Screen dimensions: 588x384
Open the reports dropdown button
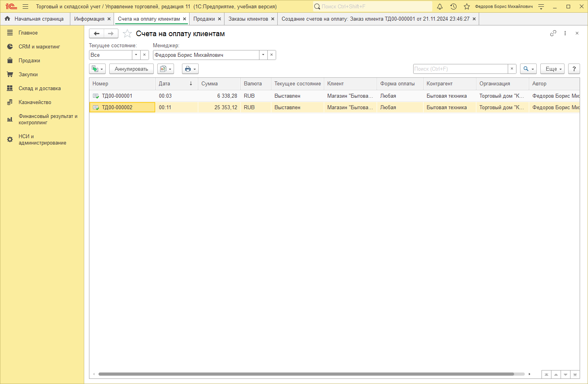click(x=166, y=69)
